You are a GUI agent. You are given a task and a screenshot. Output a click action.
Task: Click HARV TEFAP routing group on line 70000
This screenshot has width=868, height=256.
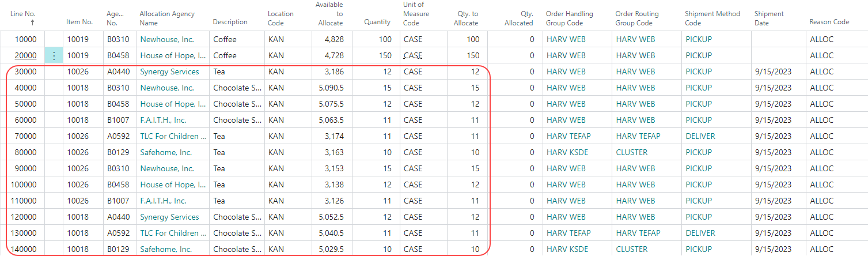[638, 137]
